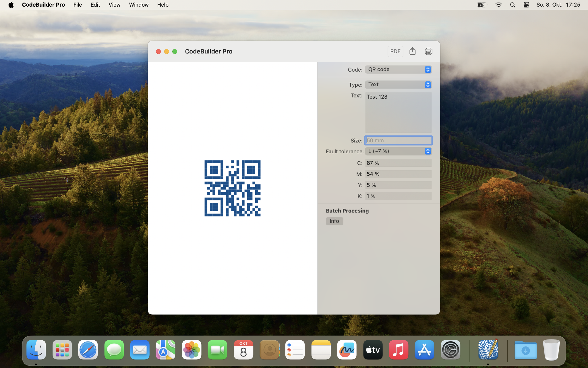Open Notes from the dock
588x368 pixels.
[x=321, y=350]
